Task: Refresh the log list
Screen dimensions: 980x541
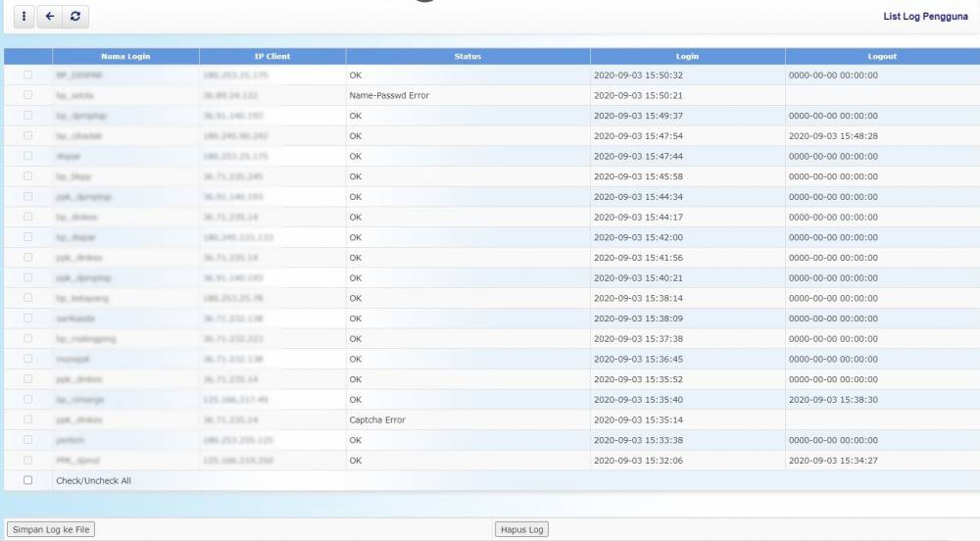Action: [x=75, y=17]
